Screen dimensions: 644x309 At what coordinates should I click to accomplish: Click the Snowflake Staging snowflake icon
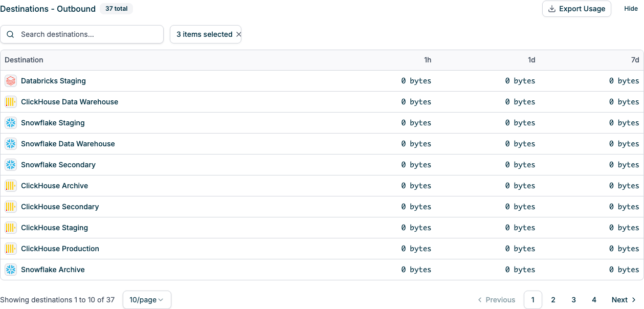pyautogui.click(x=10, y=123)
